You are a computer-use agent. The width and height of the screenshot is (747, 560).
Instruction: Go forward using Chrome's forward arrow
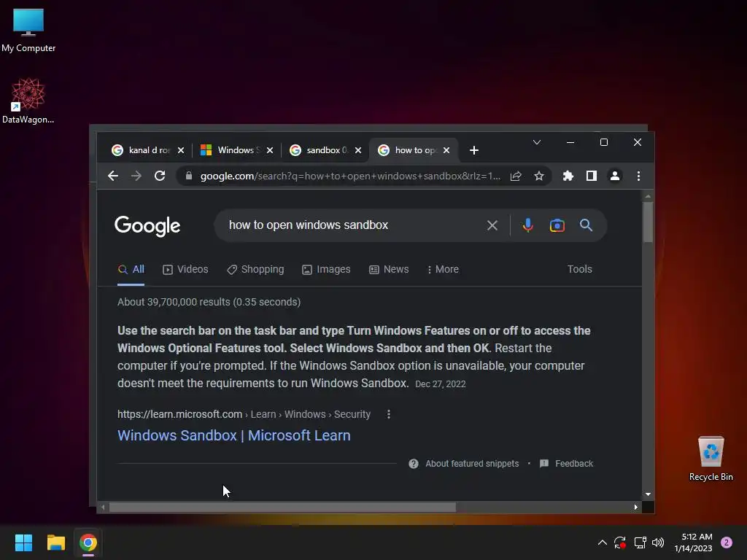[136, 176]
